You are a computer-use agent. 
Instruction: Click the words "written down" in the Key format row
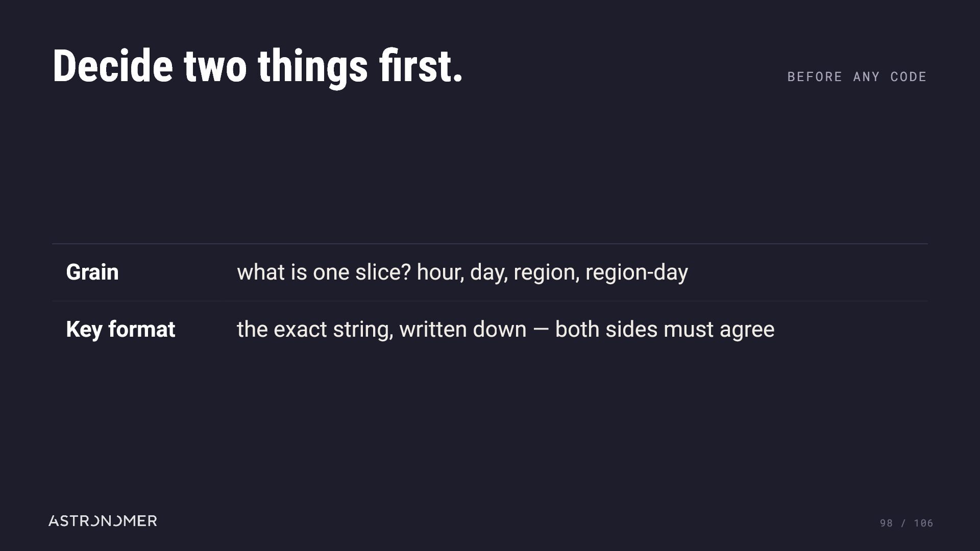click(x=462, y=330)
